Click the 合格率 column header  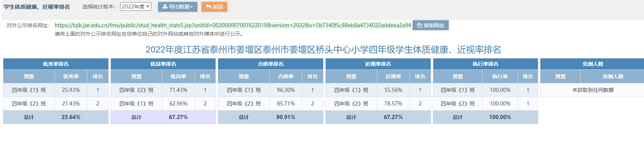coord(286,76)
